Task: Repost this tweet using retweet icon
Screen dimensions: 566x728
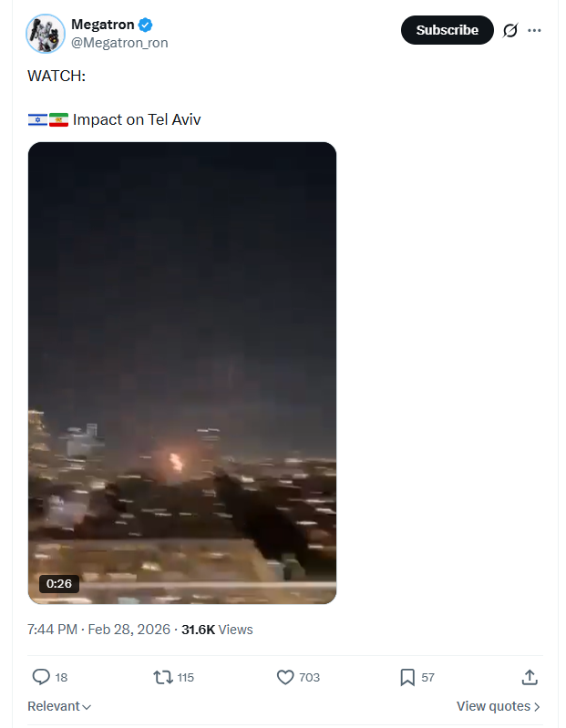Action: [163, 677]
